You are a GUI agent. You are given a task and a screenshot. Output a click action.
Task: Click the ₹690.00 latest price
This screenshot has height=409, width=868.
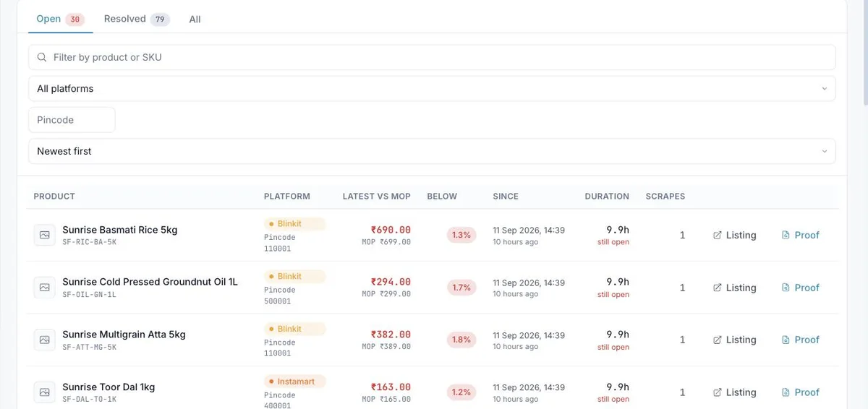click(391, 230)
